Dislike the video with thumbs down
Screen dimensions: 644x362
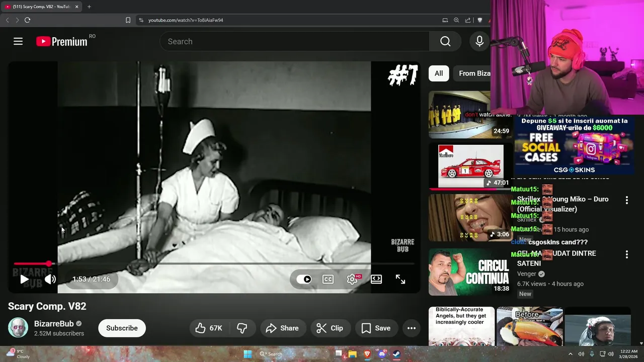point(242,328)
